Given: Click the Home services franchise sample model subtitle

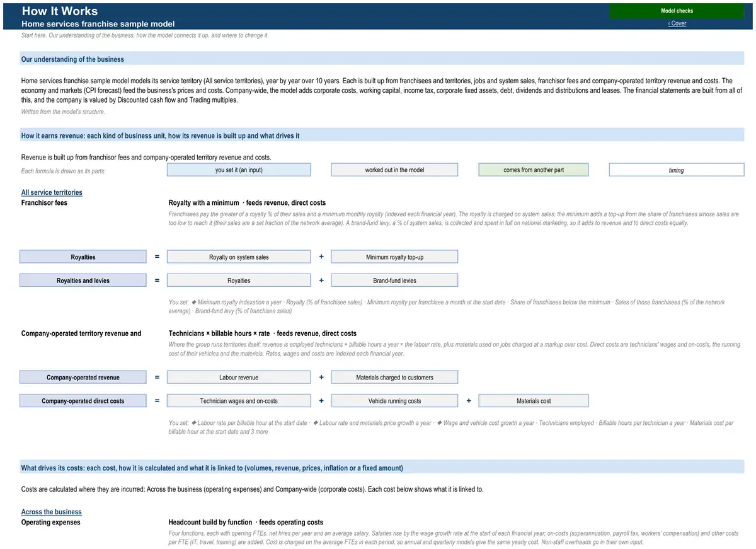Looking at the screenshot, I should [98, 23].
